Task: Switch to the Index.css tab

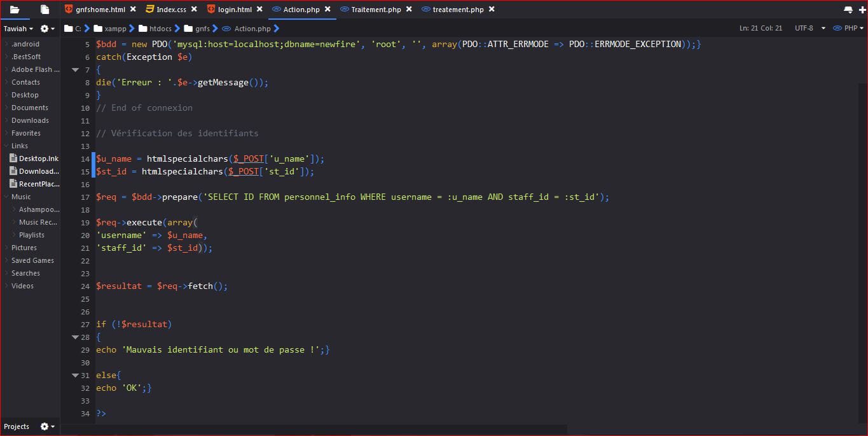Action: (x=172, y=10)
